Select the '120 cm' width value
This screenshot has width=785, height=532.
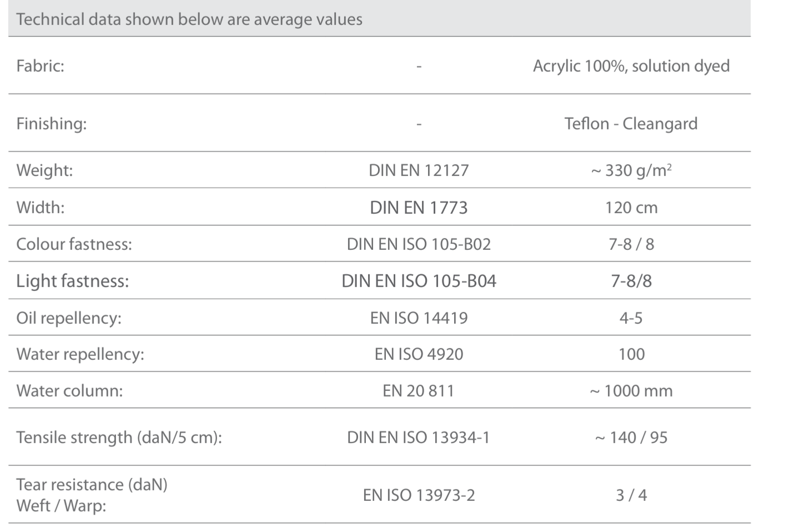631,208
